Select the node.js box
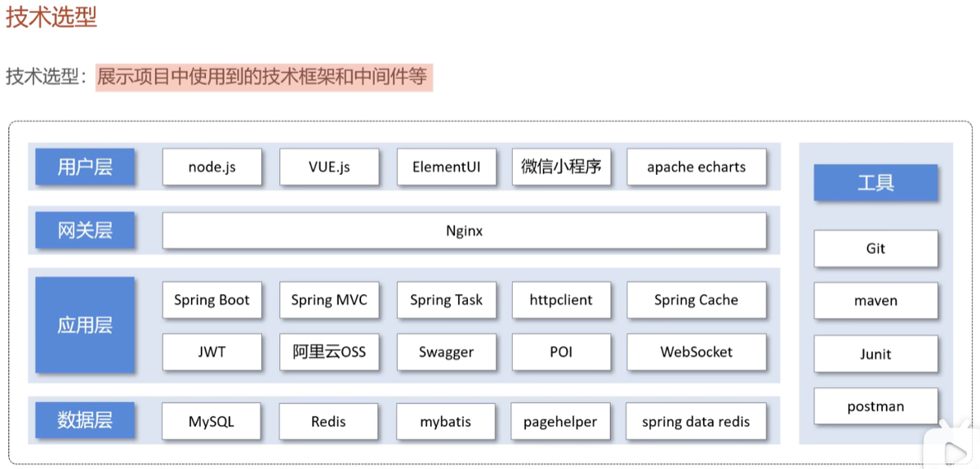This screenshot has width=980, height=469. (212, 167)
